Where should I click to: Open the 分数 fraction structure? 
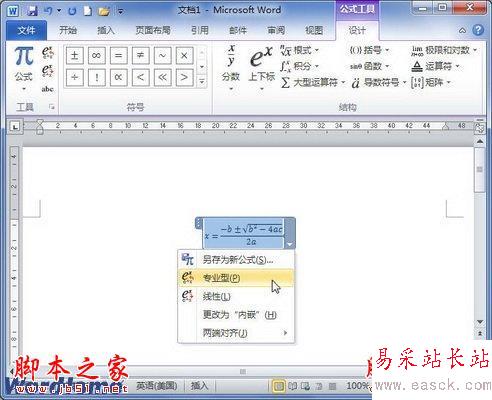[x=231, y=68]
